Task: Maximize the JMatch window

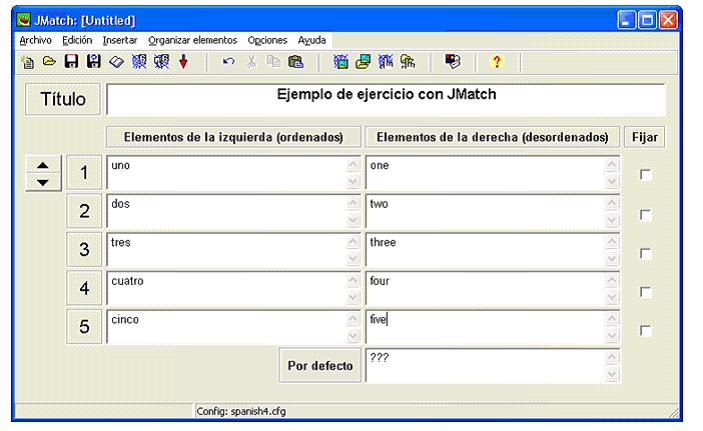Action: 647,20
